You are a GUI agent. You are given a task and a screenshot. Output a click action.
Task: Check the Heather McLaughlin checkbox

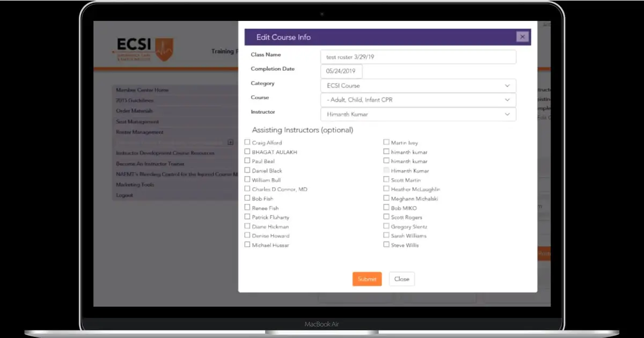pyautogui.click(x=386, y=189)
